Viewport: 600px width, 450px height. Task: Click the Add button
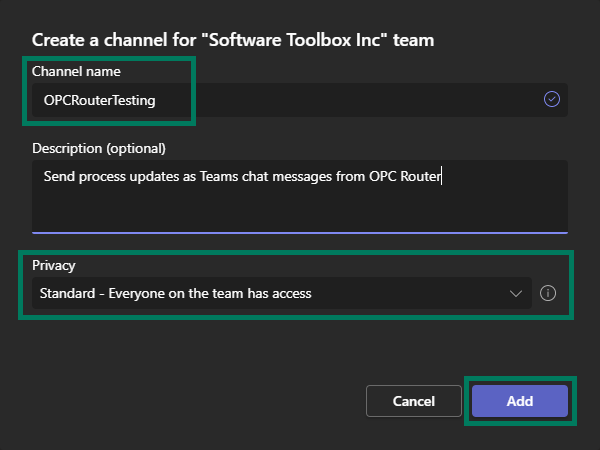[520, 401]
